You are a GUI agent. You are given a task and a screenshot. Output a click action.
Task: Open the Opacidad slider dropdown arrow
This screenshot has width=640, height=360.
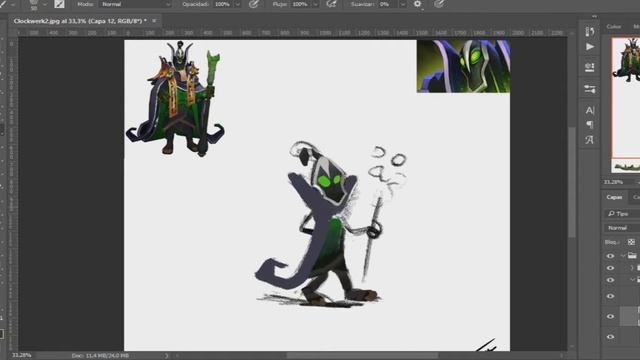click(238, 4)
